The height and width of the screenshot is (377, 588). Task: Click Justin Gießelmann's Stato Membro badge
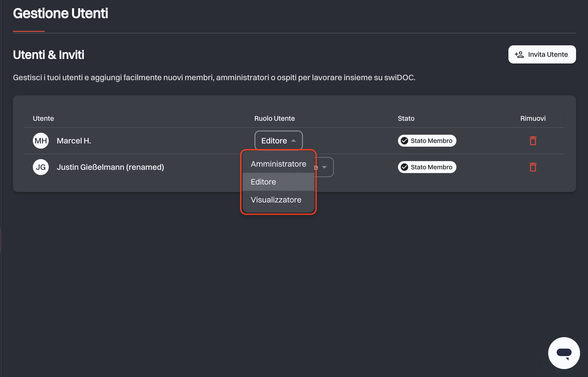427,167
